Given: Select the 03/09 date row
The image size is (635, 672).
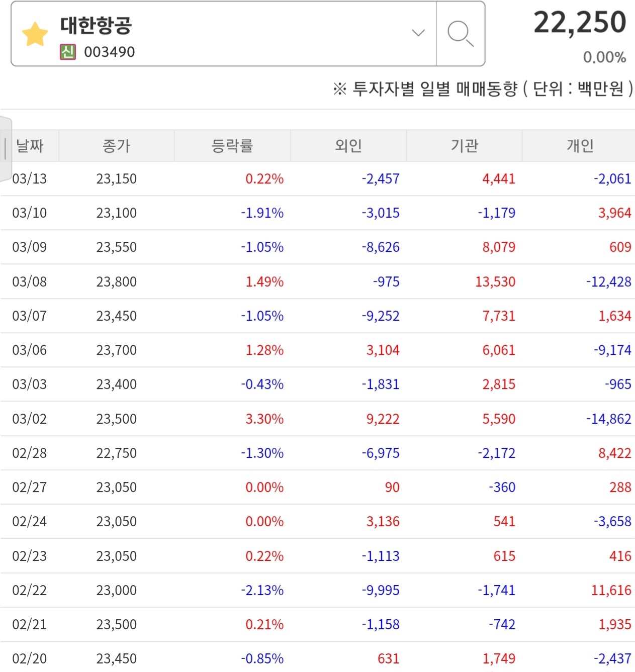Looking at the screenshot, I should click(x=317, y=247).
